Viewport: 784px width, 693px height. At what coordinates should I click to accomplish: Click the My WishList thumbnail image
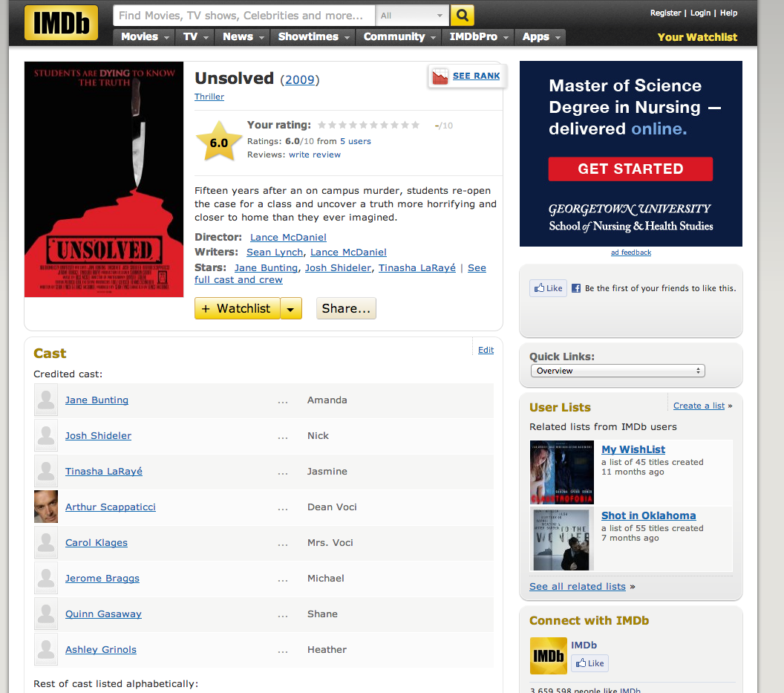pos(562,472)
